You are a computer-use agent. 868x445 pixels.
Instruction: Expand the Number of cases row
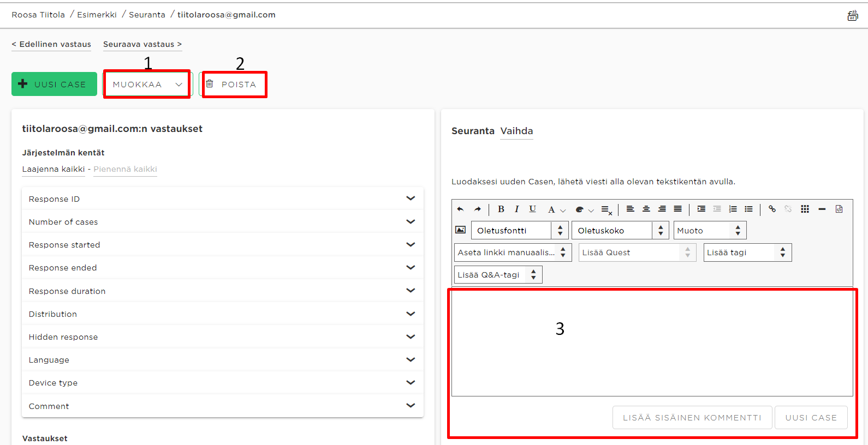pyautogui.click(x=223, y=222)
